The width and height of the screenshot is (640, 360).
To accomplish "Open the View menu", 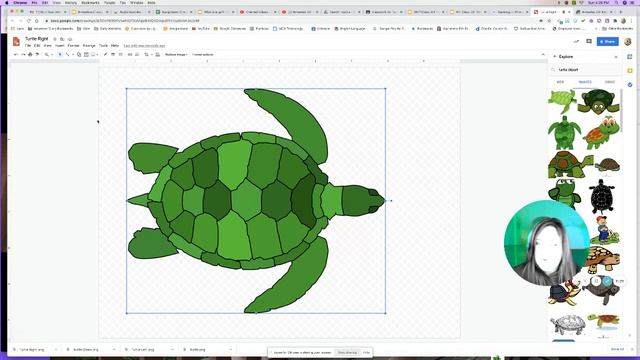I will point(48,46).
